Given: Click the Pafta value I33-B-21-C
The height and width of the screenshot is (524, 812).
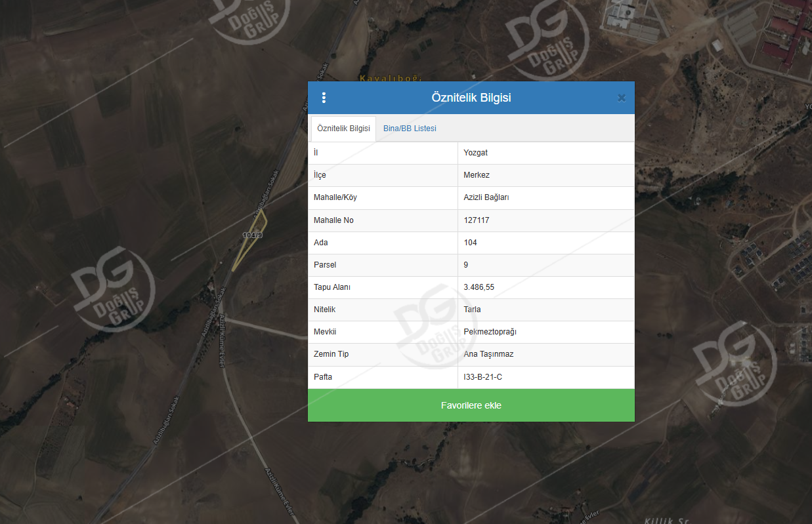Looking at the screenshot, I should pos(482,377).
